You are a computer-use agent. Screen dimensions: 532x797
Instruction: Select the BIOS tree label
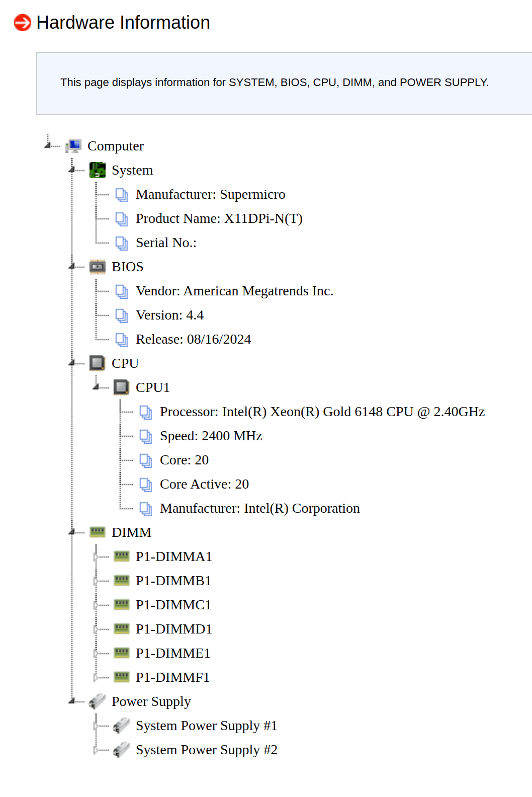128,267
